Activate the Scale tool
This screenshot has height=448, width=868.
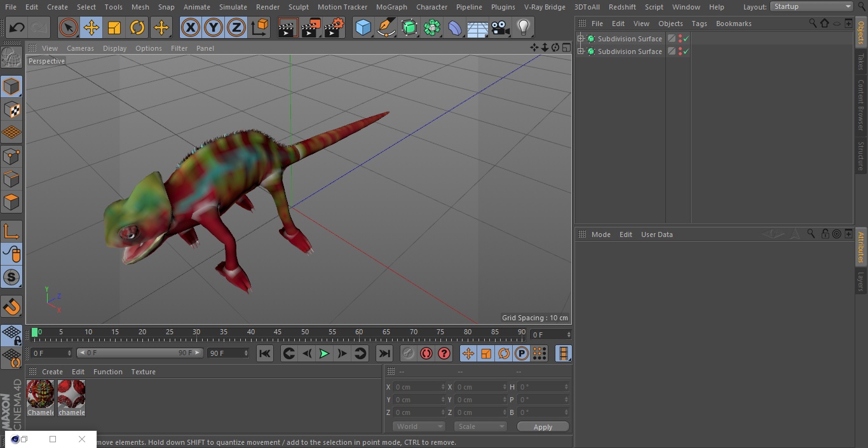[x=114, y=27]
